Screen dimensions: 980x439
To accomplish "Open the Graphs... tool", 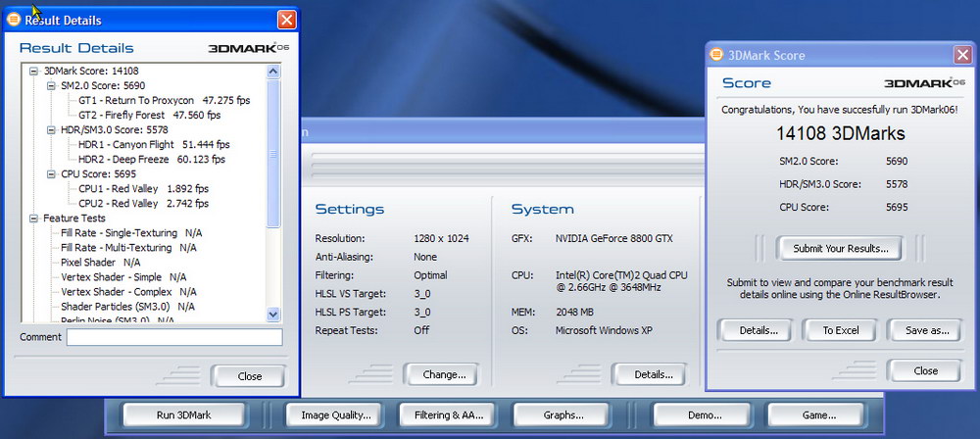I will point(563,415).
